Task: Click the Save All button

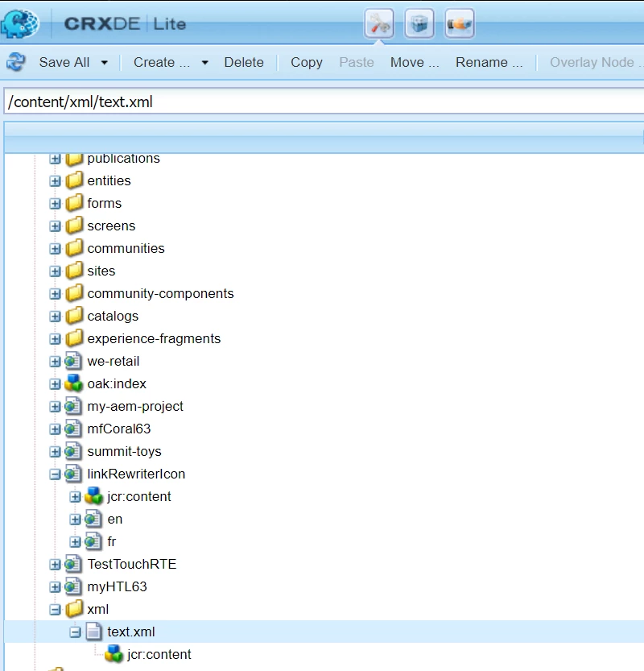Action: pyautogui.click(x=64, y=63)
